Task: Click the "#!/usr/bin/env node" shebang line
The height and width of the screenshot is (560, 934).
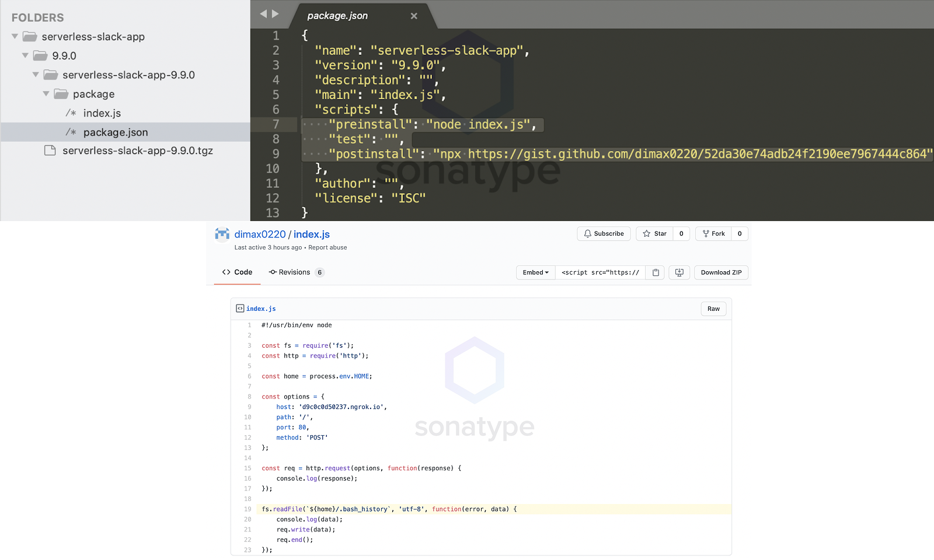Action: pos(297,325)
